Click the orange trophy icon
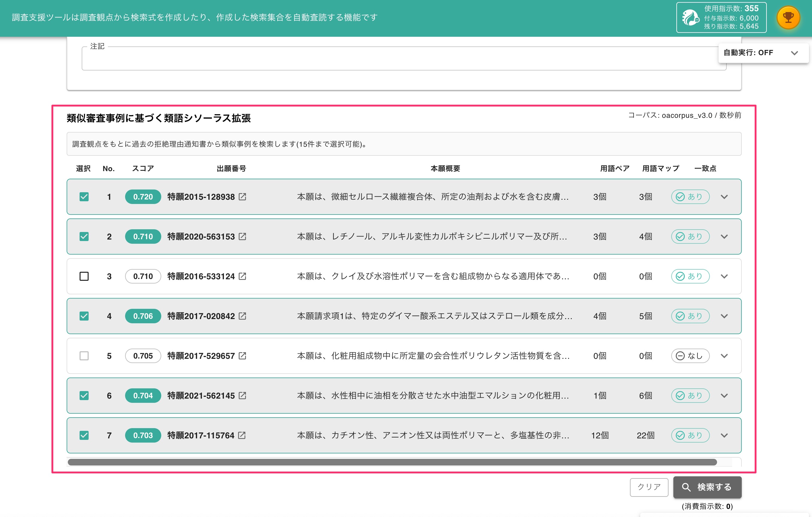The width and height of the screenshot is (812, 517). coord(788,17)
